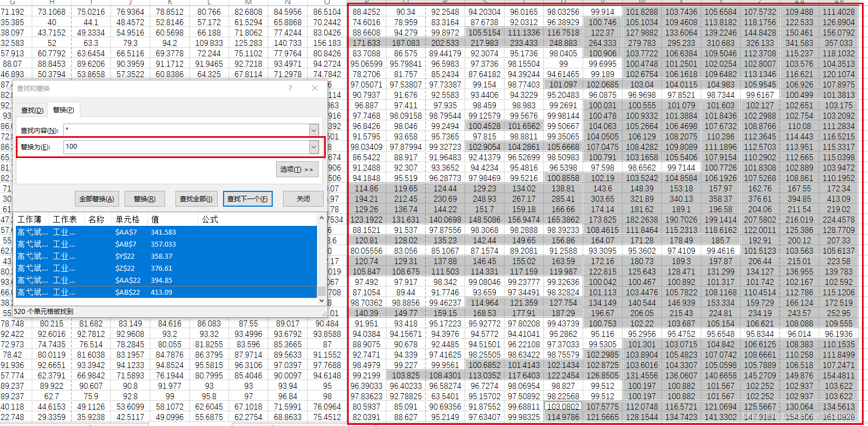Click the 关闭 button
Viewport: 868px width, 426px height.
303,199
